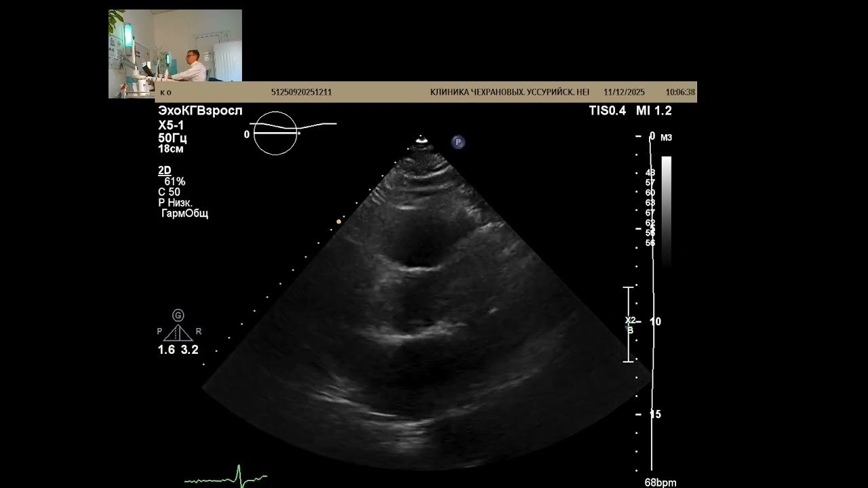Click the 18см depth value

point(171,149)
